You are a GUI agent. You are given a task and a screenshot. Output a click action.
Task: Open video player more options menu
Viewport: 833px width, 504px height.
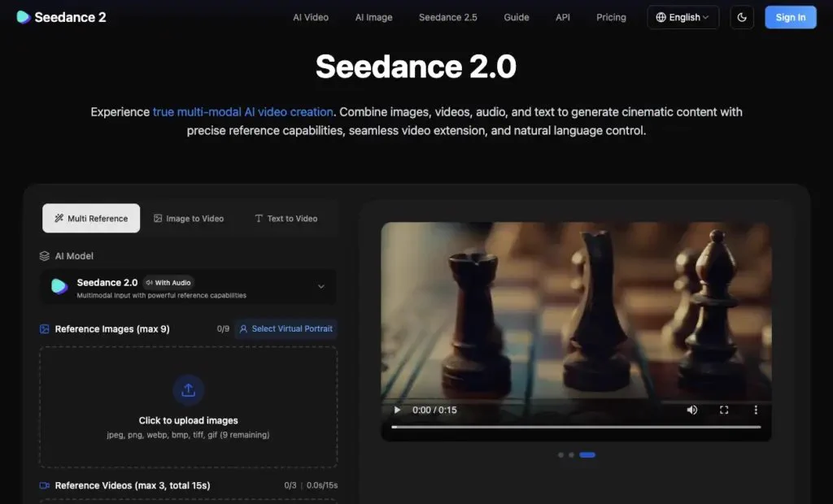pos(756,410)
